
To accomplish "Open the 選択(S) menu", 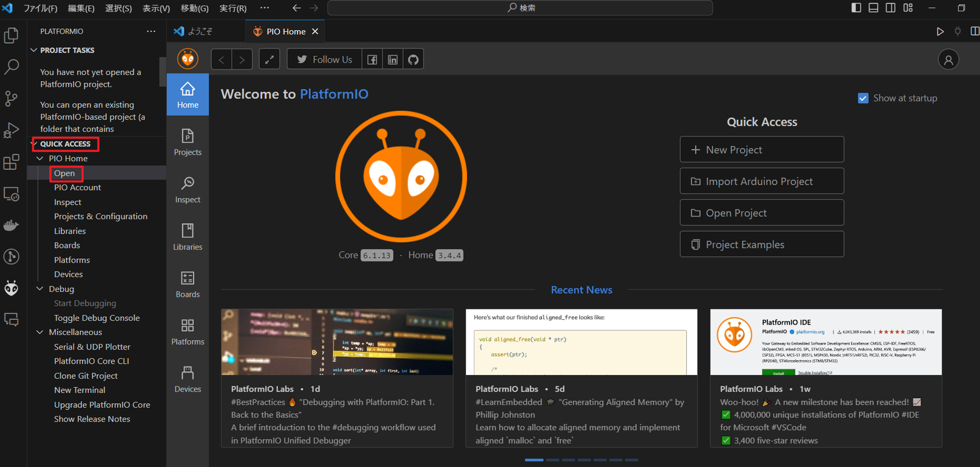I will pos(118,8).
